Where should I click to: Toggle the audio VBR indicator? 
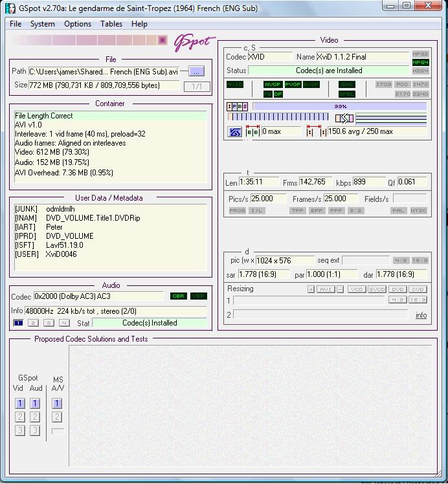(199, 296)
